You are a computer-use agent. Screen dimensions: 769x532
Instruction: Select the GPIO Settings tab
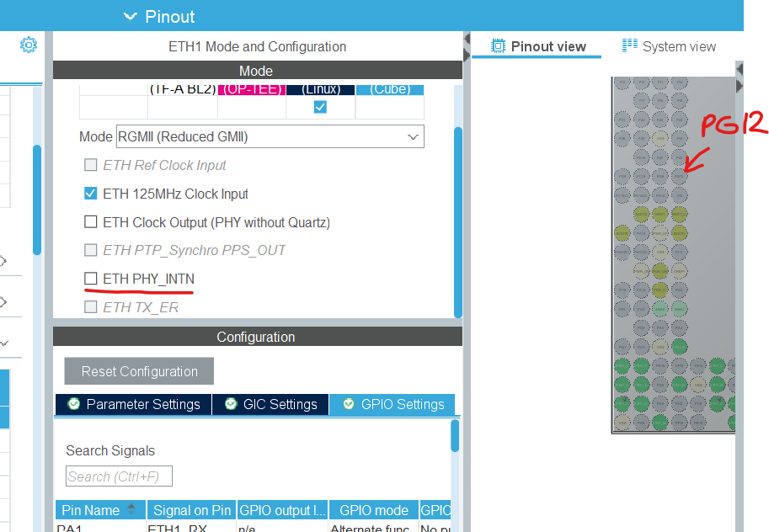tap(393, 404)
